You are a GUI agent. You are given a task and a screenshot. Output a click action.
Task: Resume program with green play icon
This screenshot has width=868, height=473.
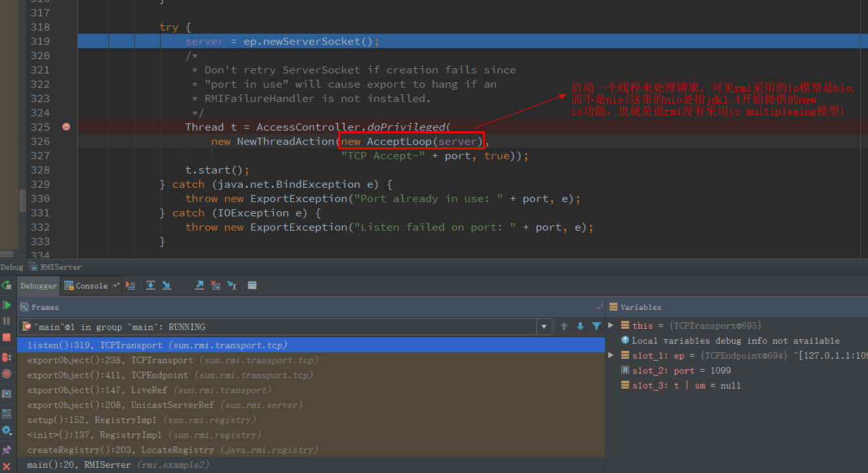click(x=6, y=305)
